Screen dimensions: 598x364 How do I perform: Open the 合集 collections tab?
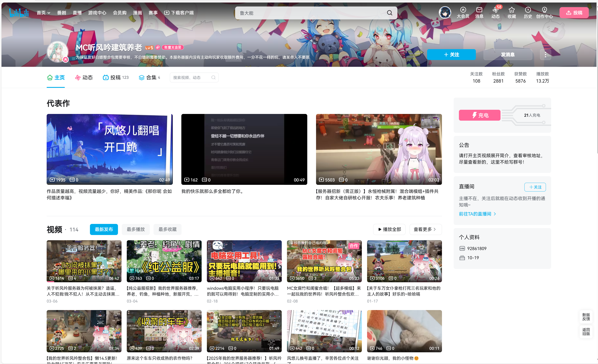point(149,77)
